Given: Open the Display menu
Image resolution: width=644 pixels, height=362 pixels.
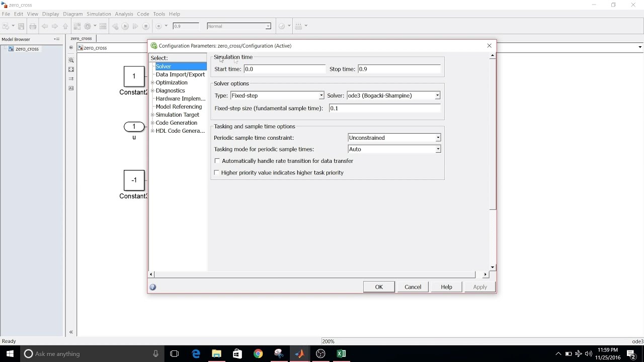Looking at the screenshot, I should 50,14.
